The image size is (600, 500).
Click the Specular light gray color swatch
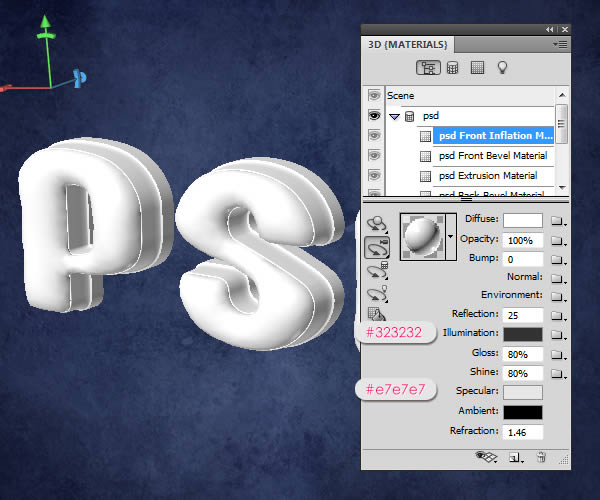[x=523, y=392]
